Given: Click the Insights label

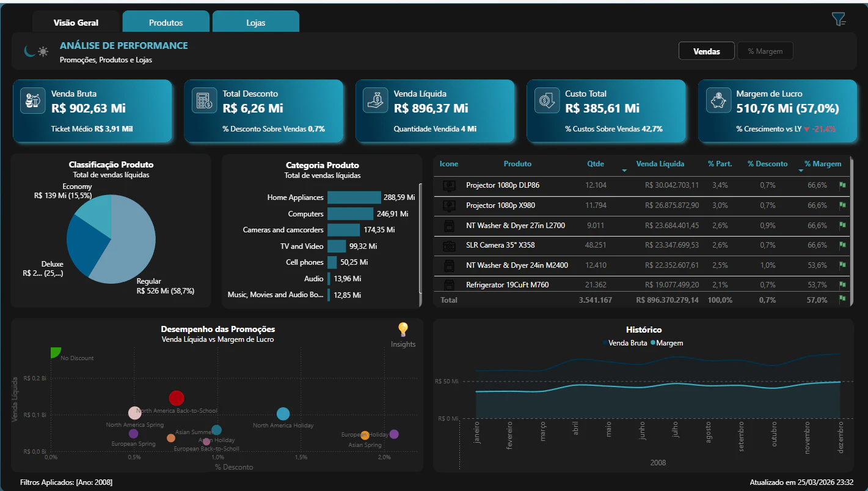Looking at the screenshot, I should pos(403,344).
